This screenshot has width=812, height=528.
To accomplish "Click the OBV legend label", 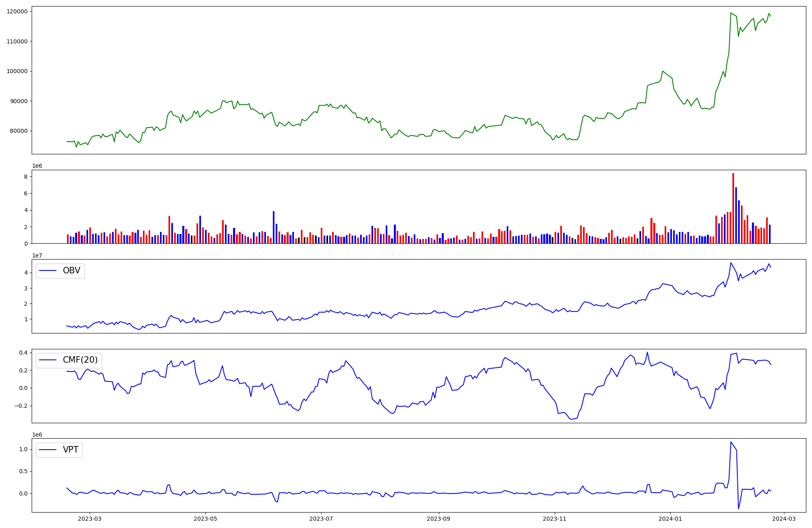I will coord(71,270).
